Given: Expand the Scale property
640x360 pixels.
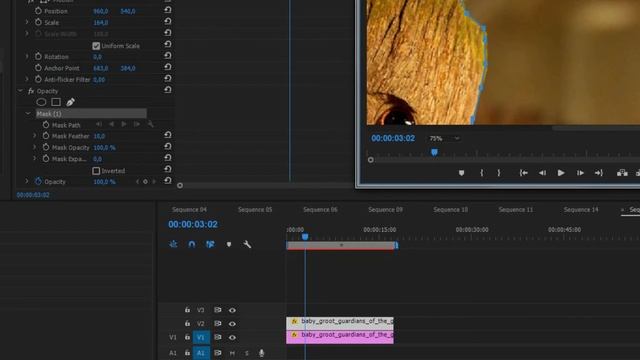Looking at the screenshot, I should pos(27,22).
